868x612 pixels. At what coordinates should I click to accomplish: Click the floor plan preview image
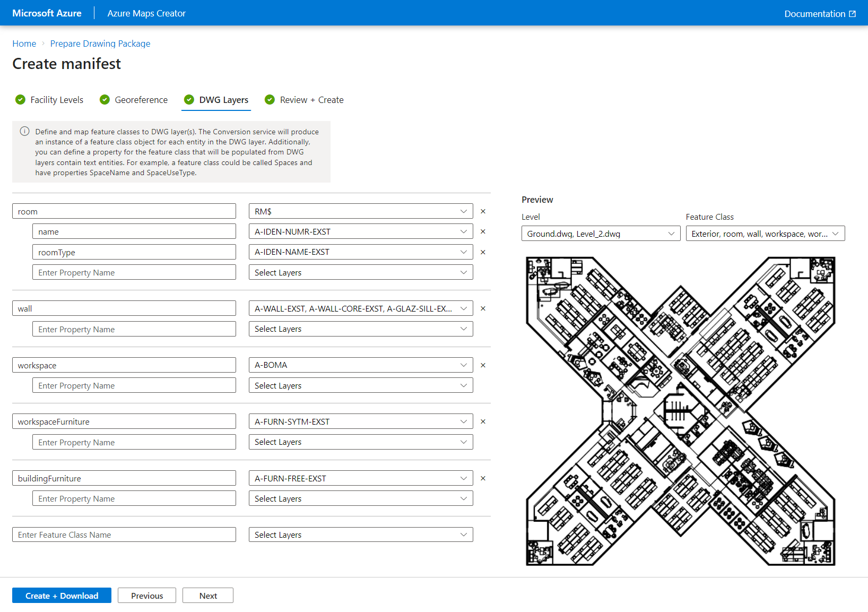680,411
